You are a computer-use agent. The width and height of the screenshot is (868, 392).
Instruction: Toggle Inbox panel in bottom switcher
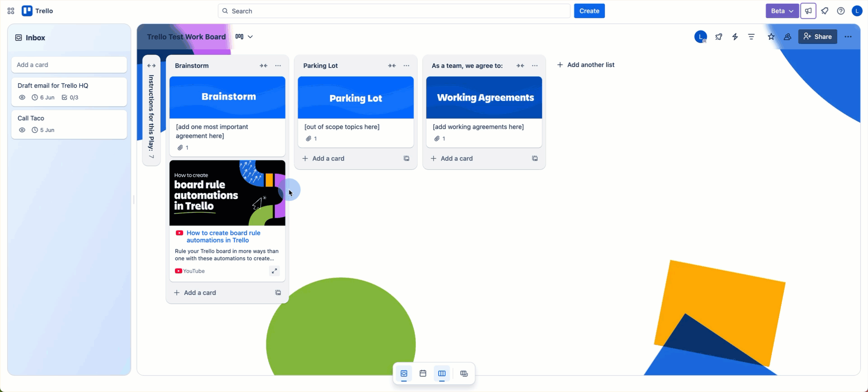click(404, 373)
